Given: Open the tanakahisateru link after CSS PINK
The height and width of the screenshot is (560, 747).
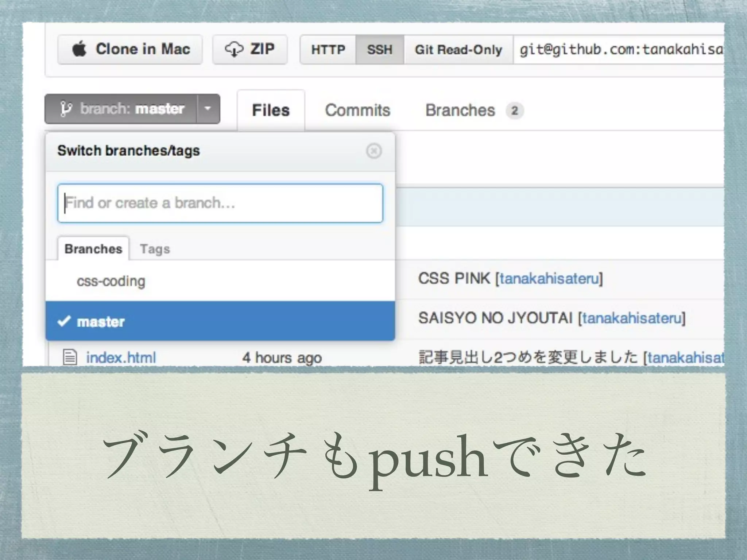Looking at the screenshot, I should coord(549,279).
